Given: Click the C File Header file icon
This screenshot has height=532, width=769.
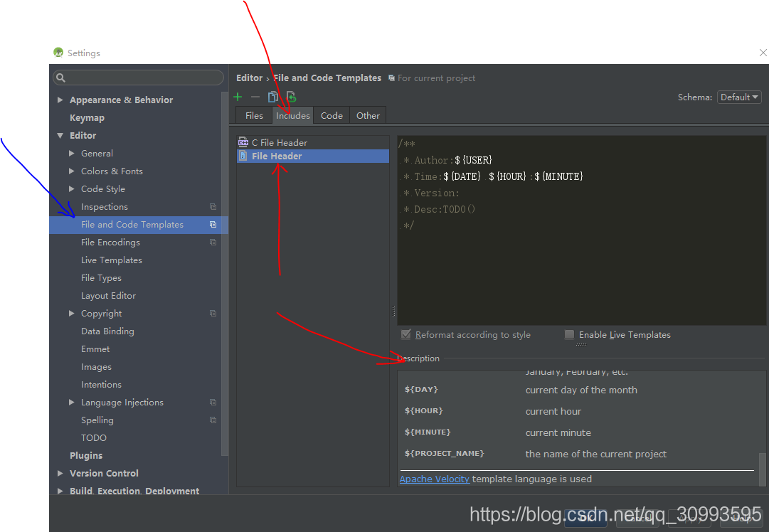Looking at the screenshot, I should point(243,143).
